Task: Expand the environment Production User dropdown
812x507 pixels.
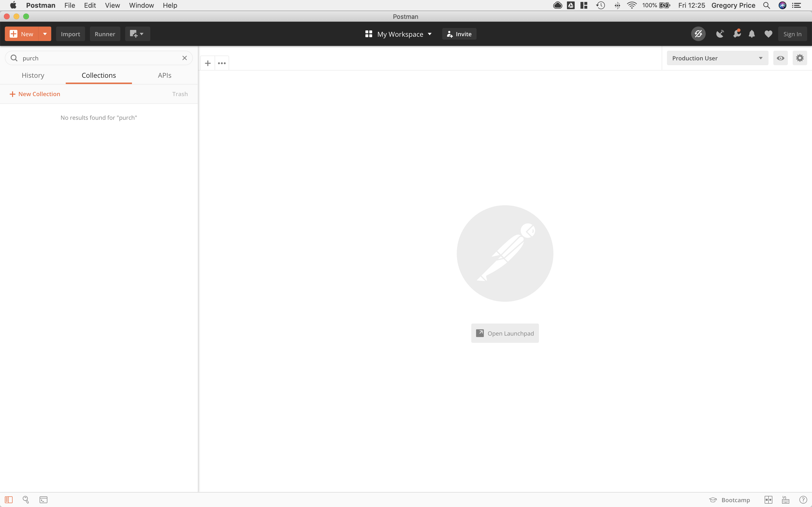Action: coord(761,58)
